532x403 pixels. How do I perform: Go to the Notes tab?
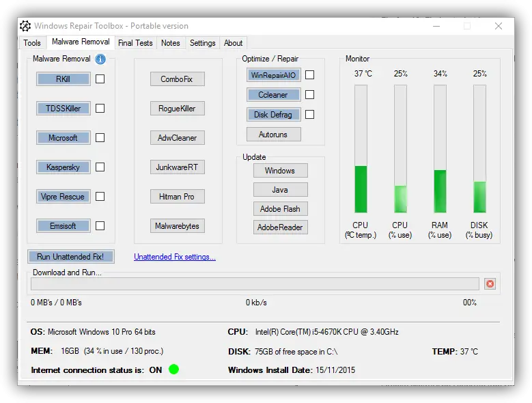(x=171, y=43)
